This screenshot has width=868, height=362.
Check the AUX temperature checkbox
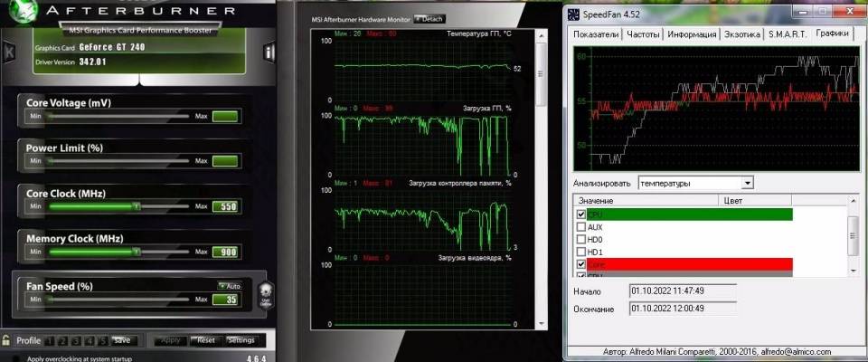pyautogui.click(x=580, y=227)
